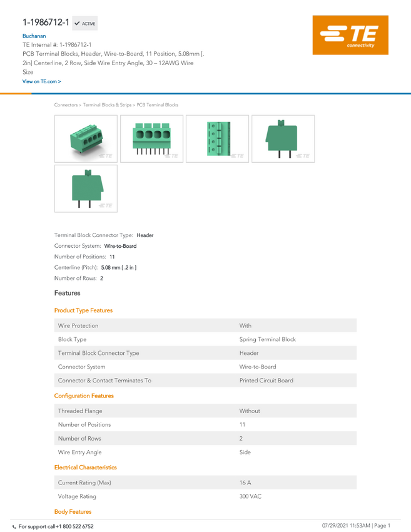The height and width of the screenshot is (532, 411).
Task: Open the right side profile thumbnail
Action: pos(283,139)
